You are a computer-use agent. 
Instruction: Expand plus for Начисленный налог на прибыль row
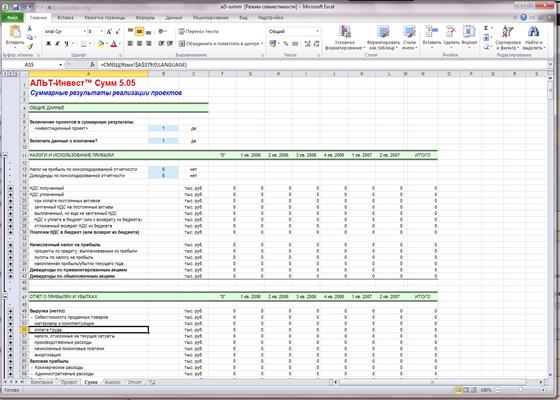(x=10, y=245)
